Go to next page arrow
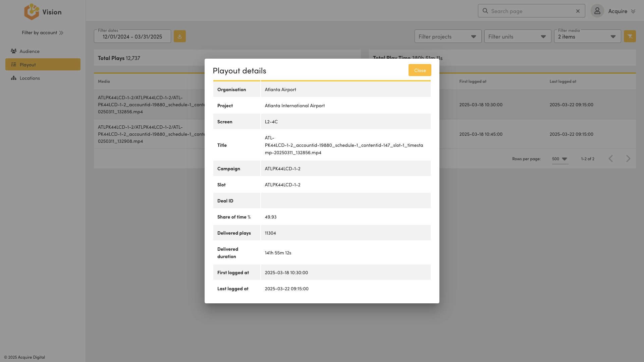 coord(628,159)
